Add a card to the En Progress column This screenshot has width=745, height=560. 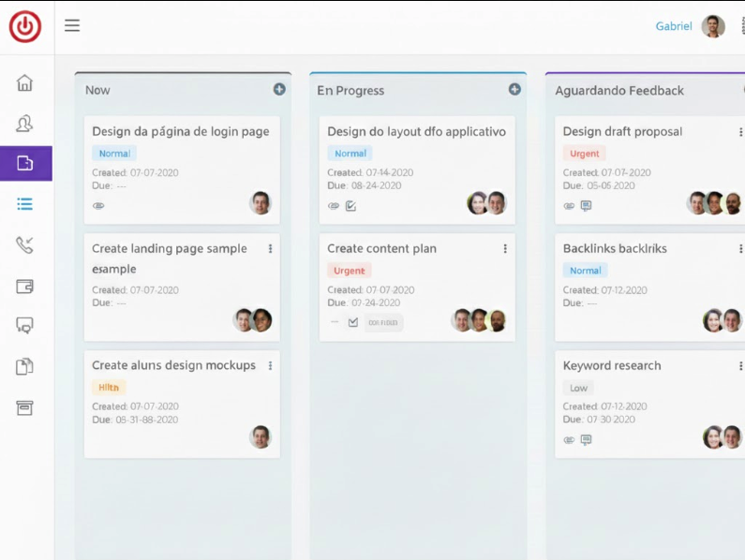[x=514, y=90]
